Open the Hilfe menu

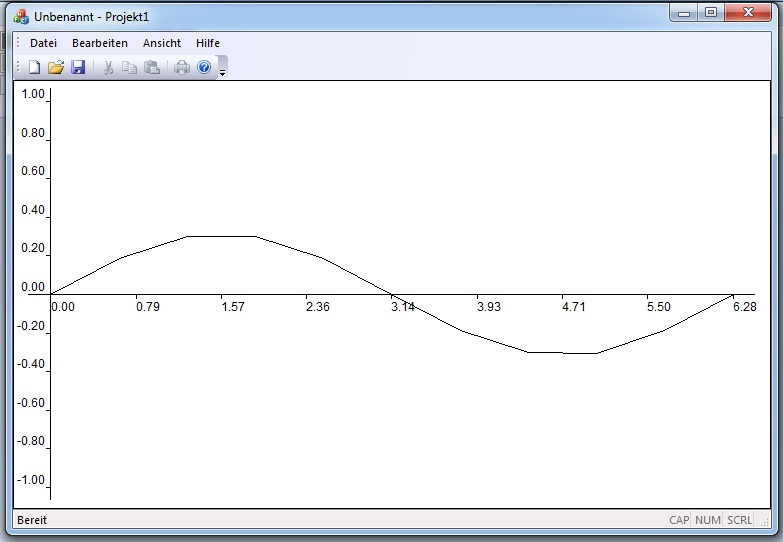pos(208,43)
